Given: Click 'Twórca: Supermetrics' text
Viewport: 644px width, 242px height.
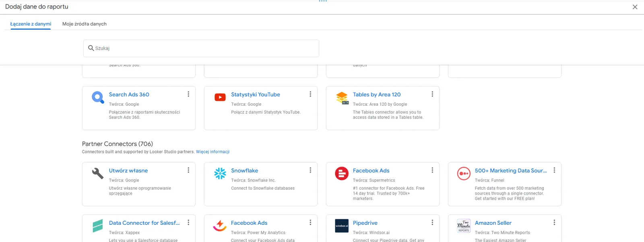Looking at the screenshot, I should tap(374, 180).
